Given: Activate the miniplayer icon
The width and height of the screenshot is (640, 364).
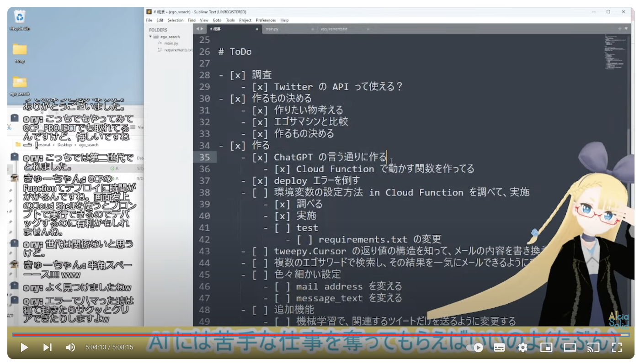Looking at the screenshot, I should pyautogui.click(x=546, y=347).
